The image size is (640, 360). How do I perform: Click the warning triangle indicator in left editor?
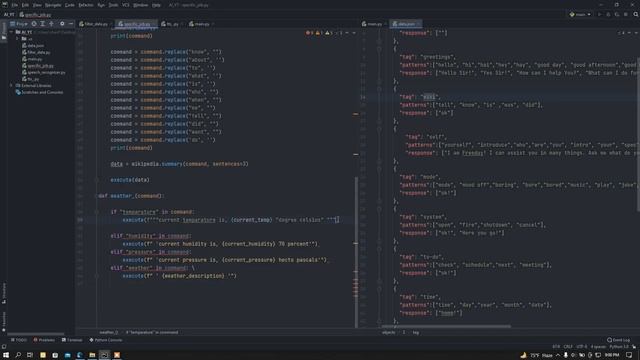pos(319,33)
